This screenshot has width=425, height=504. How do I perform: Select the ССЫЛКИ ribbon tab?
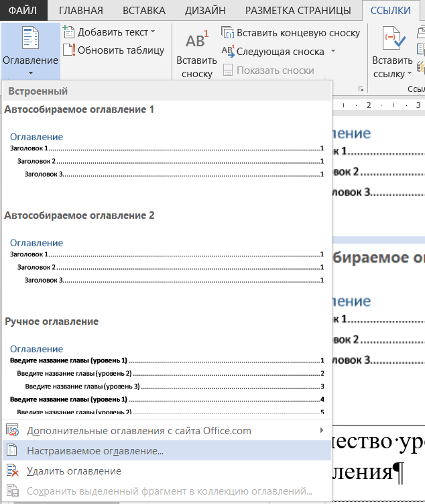click(x=390, y=11)
